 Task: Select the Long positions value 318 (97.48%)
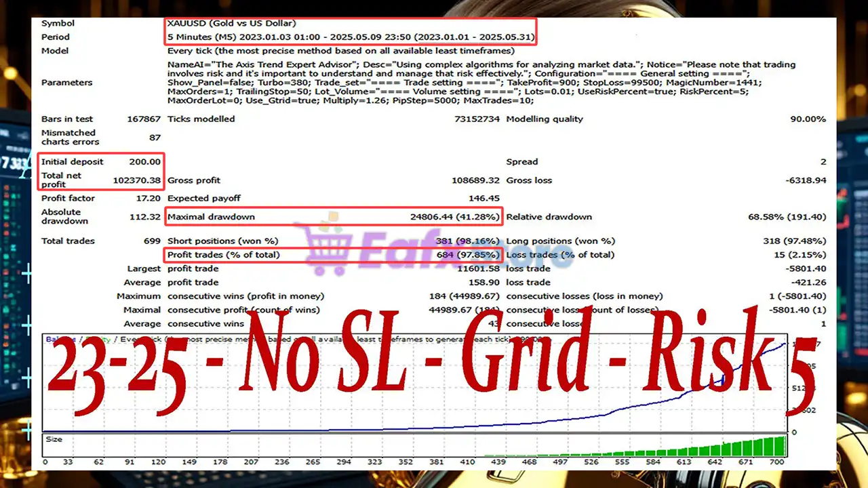click(794, 241)
